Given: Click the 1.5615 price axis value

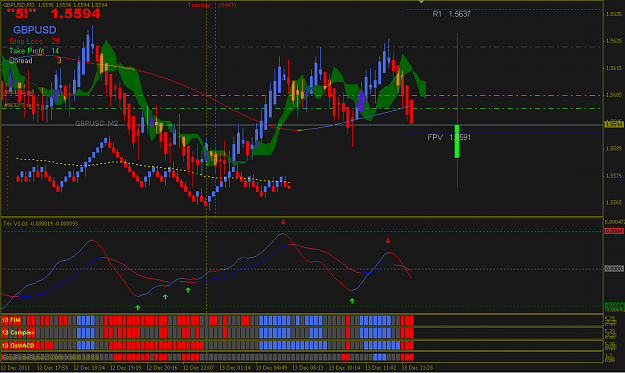Looking at the screenshot, I should tap(614, 68).
